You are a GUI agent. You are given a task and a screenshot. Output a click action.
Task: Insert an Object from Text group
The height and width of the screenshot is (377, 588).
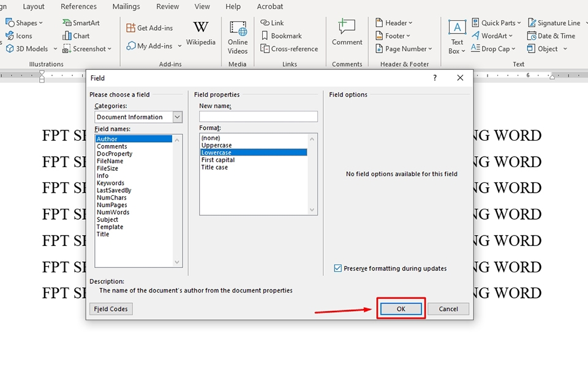543,49
